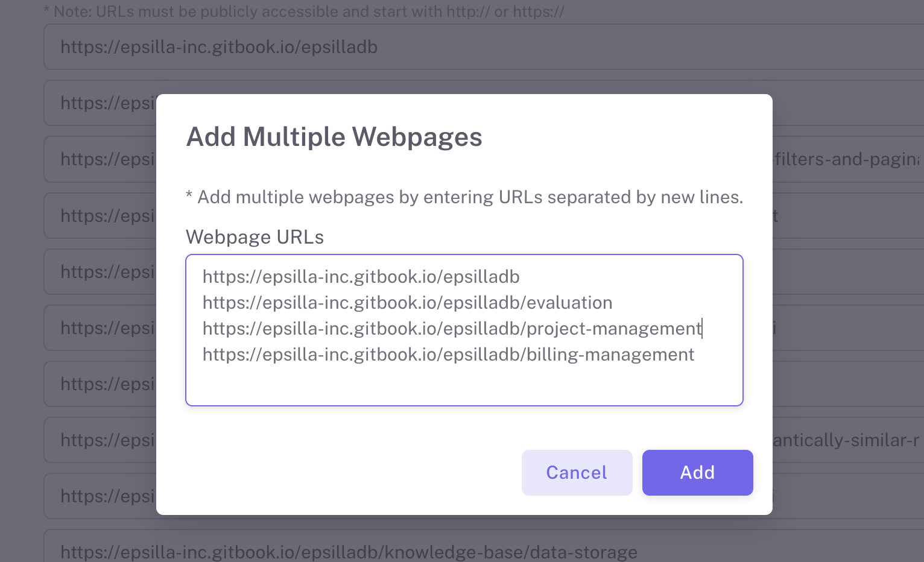Screen dimensions: 924x562
Task: Click the instruction text about URLs separated by new lines
Action: (464, 197)
